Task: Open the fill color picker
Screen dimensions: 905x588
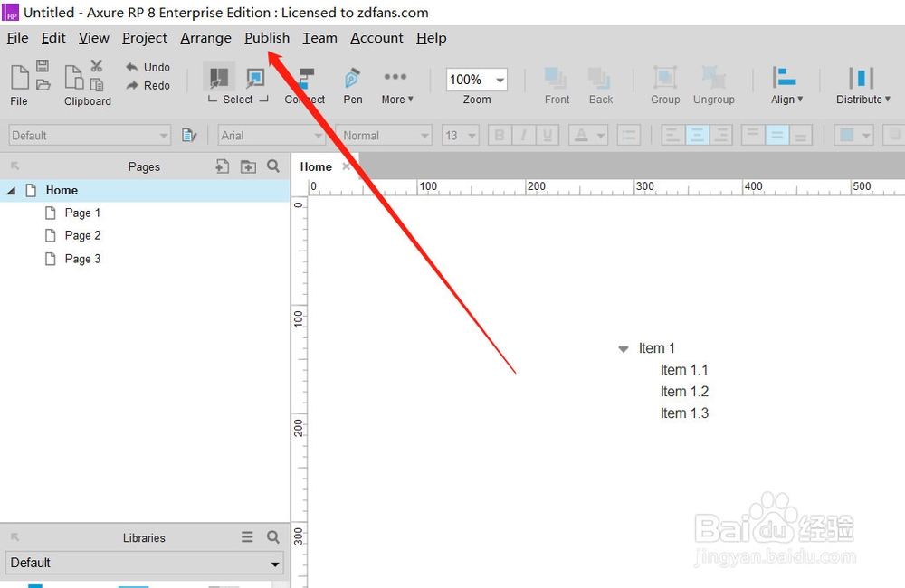Action: pos(853,135)
